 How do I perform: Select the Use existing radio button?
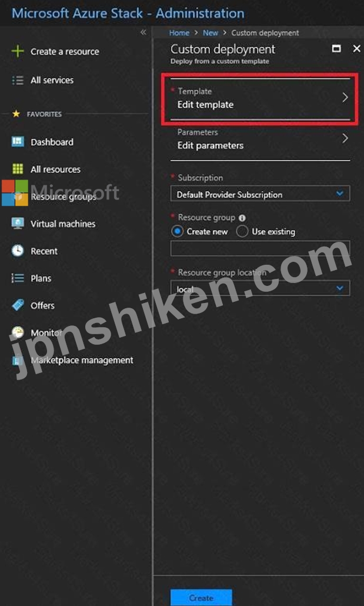[242, 231]
